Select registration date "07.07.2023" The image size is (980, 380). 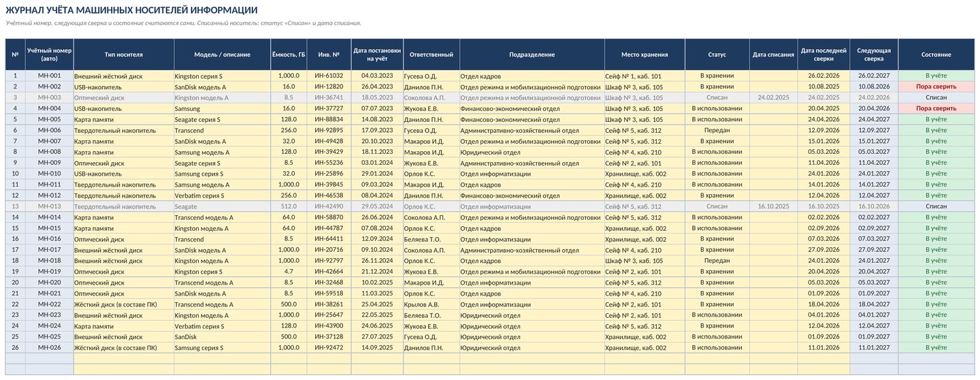click(x=377, y=108)
